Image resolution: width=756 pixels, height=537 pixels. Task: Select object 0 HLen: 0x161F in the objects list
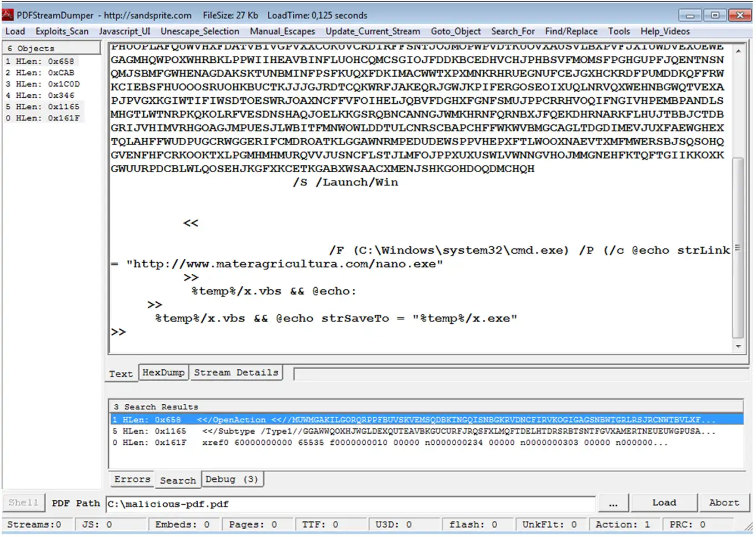pos(43,118)
